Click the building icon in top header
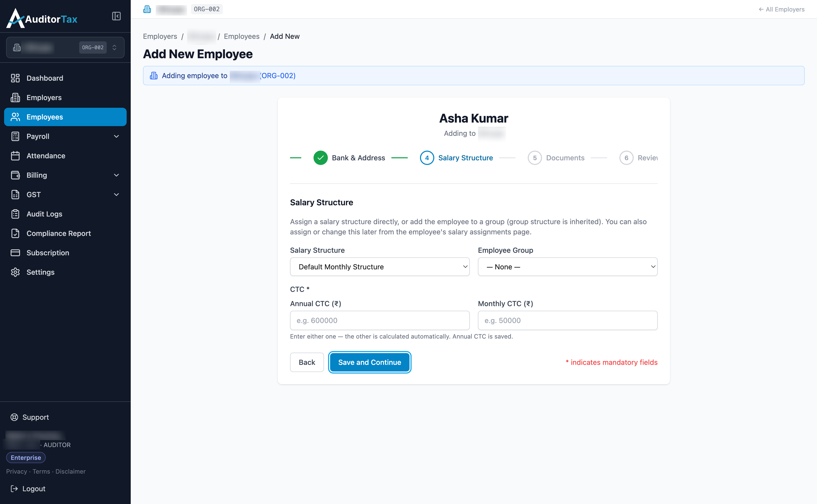Screen dimensions: 817x504 point(147,9)
